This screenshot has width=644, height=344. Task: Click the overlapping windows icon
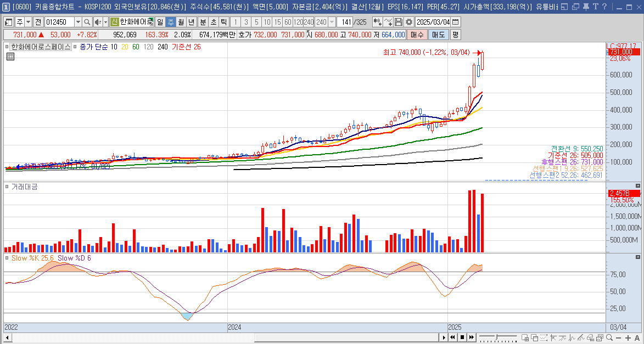pos(534,337)
